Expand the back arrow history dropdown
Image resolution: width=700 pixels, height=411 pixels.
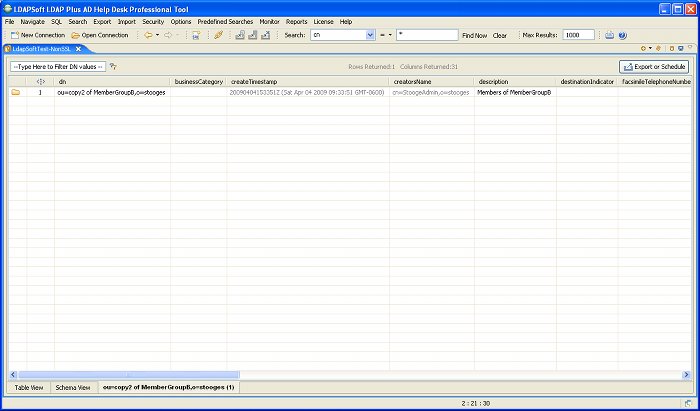click(x=157, y=35)
